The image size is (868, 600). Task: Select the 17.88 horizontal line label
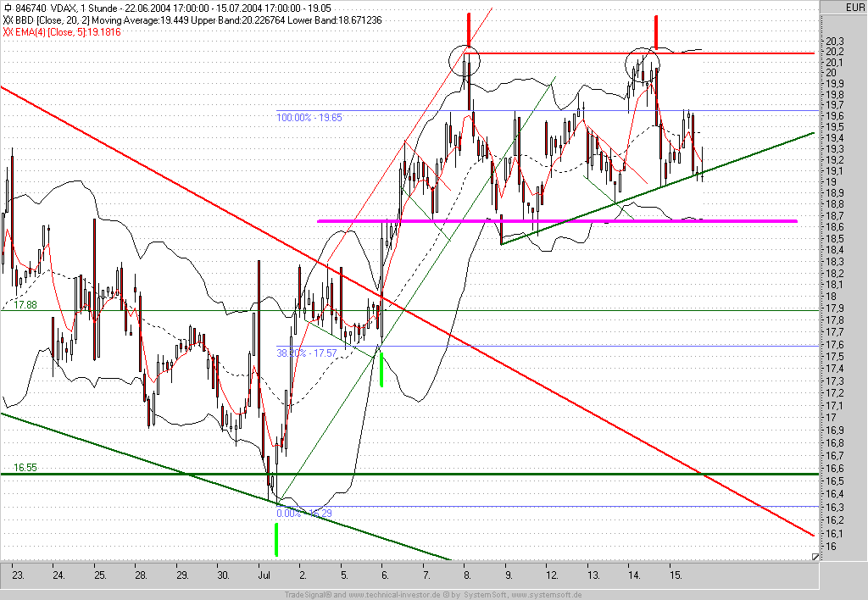point(25,305)
